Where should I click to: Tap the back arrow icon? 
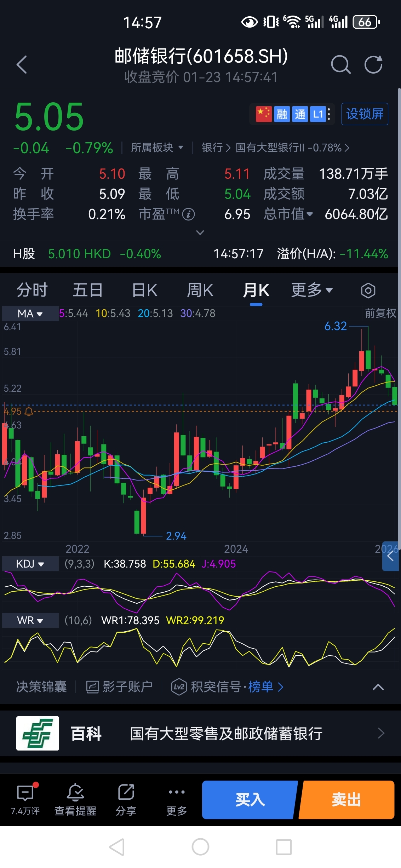click(22, 65)
